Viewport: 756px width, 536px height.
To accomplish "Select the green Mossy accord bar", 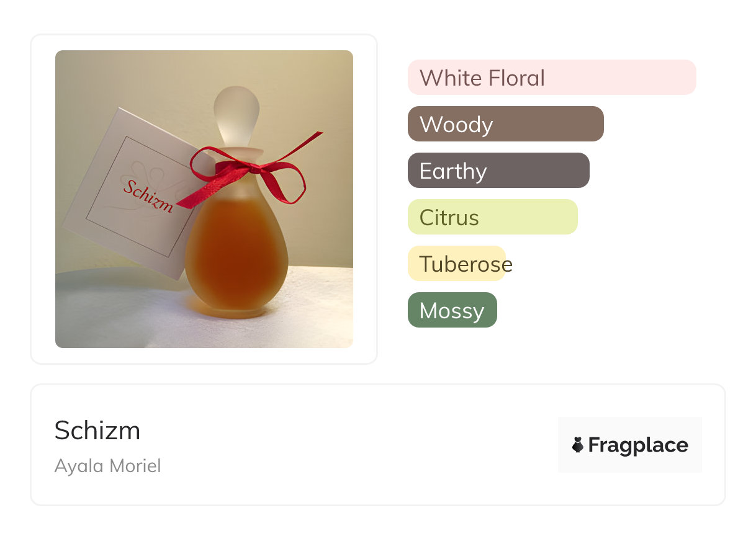I will [x=452, y=310].
